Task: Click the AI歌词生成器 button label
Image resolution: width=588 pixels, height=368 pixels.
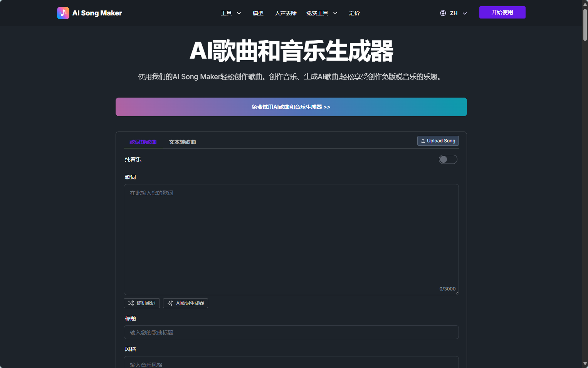Action: click(x=190, y=303)
